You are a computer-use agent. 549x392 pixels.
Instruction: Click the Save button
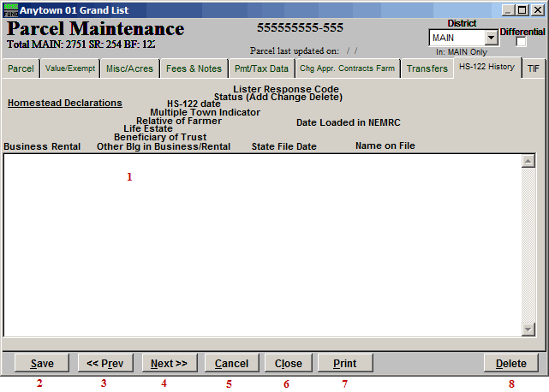(41, 363)
